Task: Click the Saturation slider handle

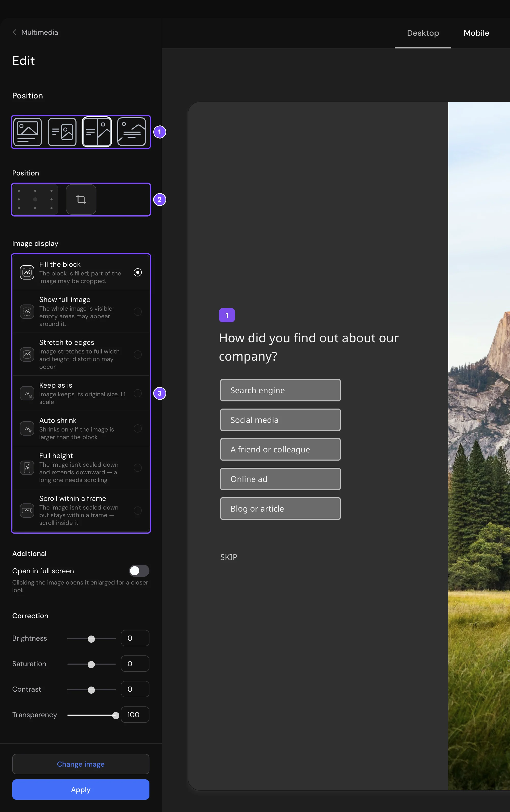Action: (91, 664)
